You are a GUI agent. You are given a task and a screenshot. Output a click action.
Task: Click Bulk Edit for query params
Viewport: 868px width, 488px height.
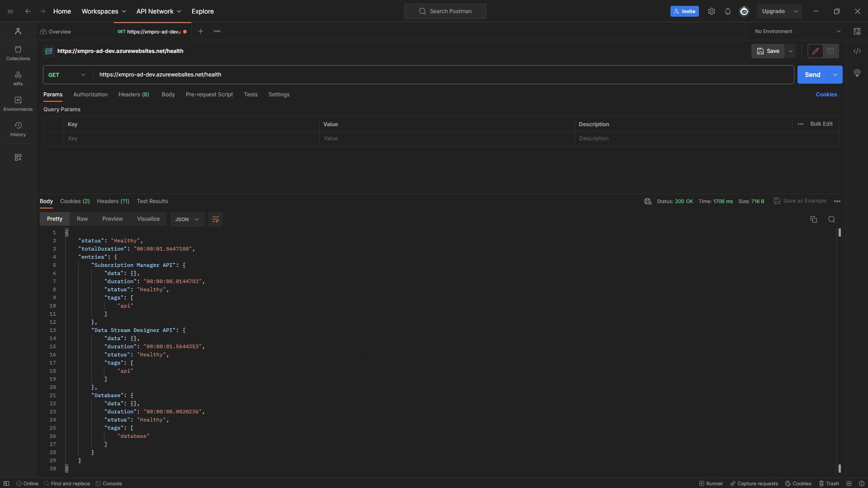click(x=821, y=124)
